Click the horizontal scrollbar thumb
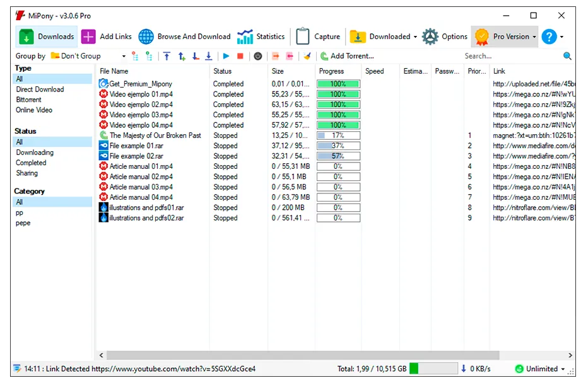This screenshot has width=588, height=385. pos(303,355)
